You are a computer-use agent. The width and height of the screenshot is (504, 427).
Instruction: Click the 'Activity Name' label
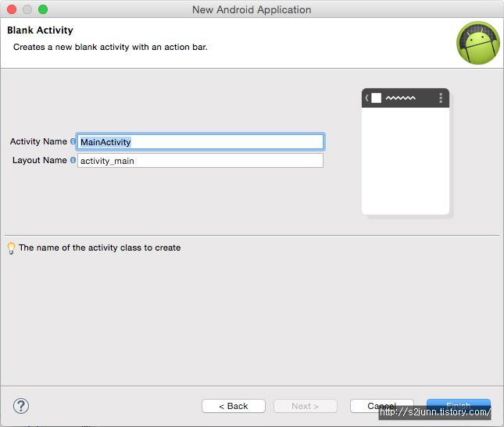coord(38,141)
